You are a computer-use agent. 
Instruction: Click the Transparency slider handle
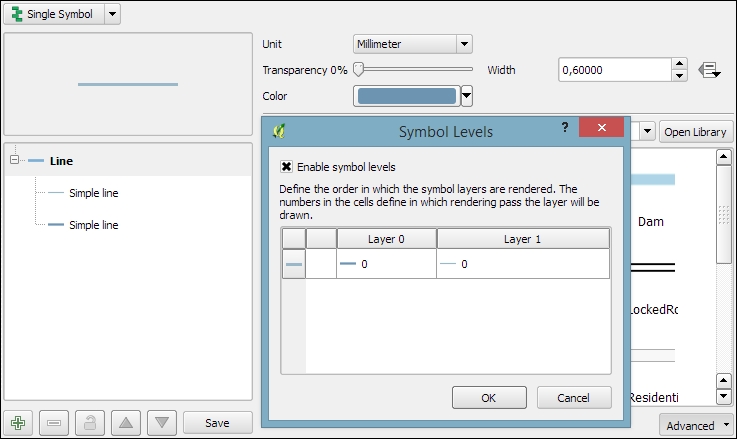[358, 70]
